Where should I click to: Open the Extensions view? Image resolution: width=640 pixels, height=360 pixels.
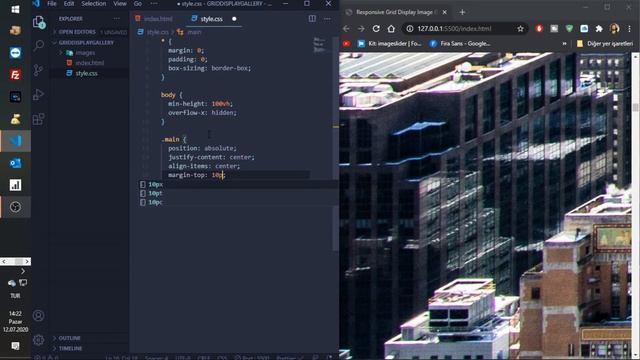pyautogui.click(x=38, y=119)
